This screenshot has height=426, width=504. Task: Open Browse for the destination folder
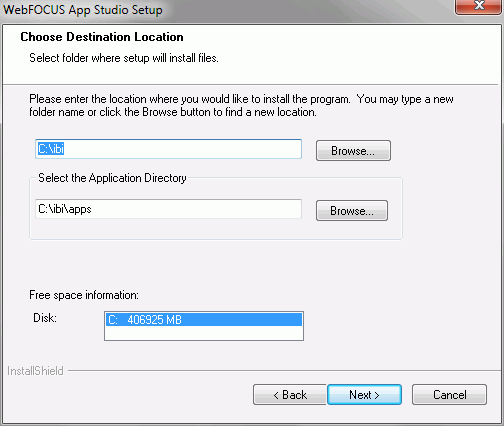353,151
